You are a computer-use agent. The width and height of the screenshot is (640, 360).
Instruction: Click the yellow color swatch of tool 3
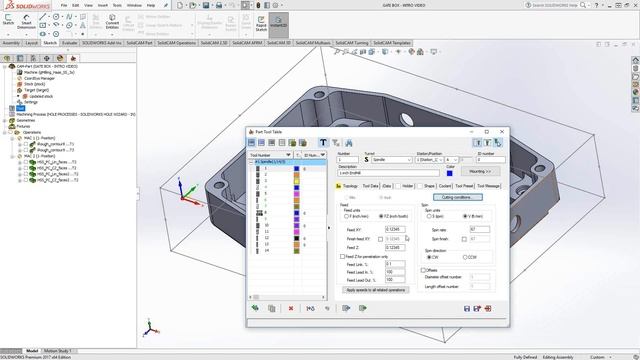(x=297, y=181)
